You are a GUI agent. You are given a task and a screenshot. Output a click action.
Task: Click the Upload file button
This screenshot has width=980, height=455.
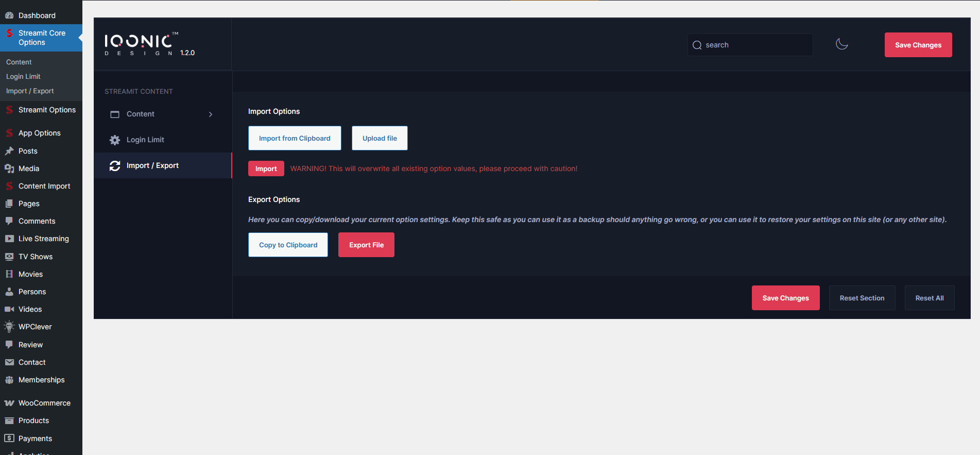[x=380, y=138]
